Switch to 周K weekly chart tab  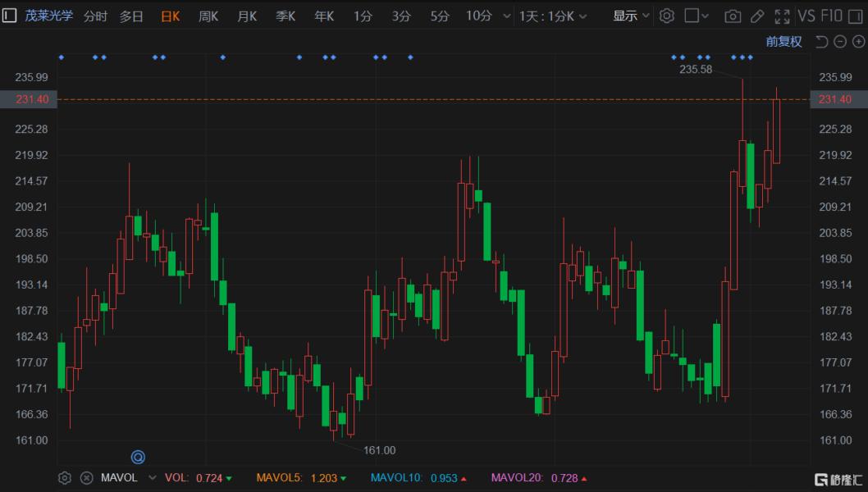pyautogui.click(x=208, y=16)
